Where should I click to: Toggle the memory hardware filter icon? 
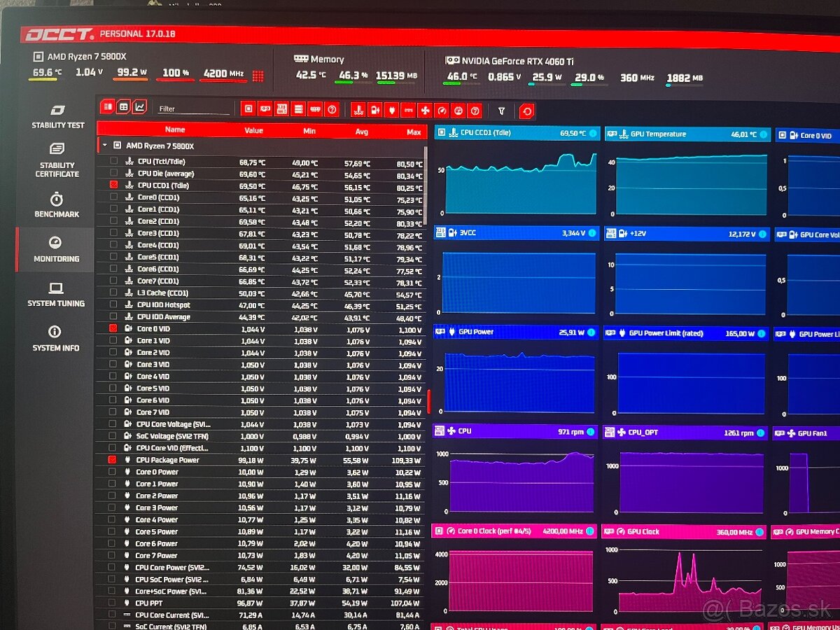pyautogui.click(x=316, y=109)
